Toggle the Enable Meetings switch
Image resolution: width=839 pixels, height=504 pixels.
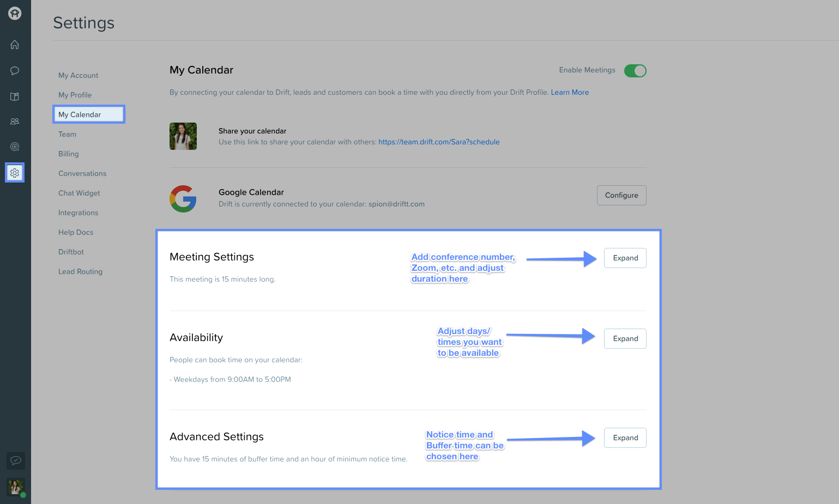[x=635, y=71]
